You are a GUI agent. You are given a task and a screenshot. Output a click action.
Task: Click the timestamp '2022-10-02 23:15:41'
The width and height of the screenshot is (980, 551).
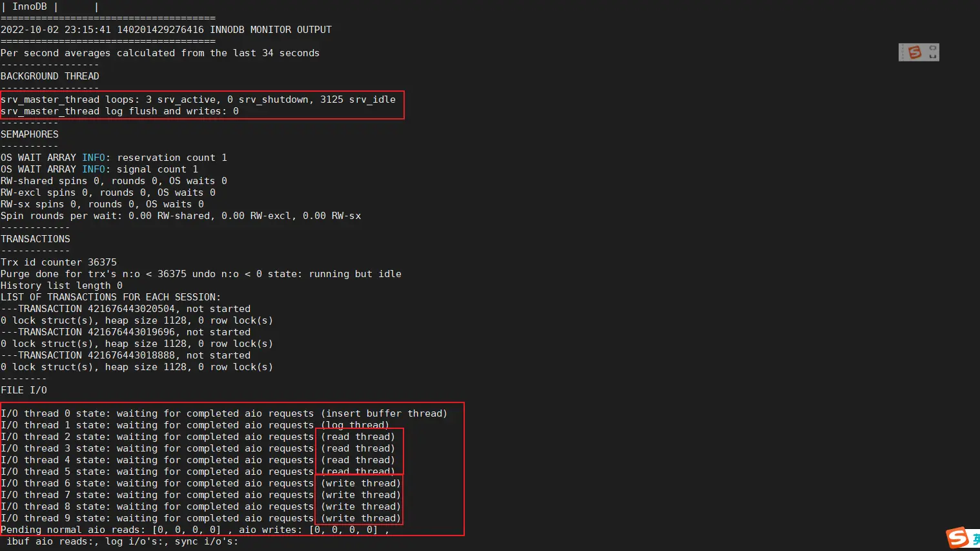56,30
